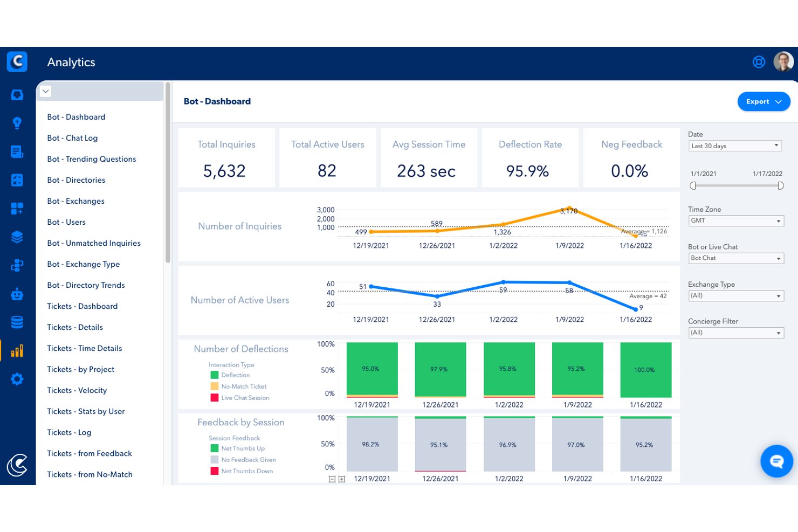Image resolution: width=798 pixels, height=532 pixels.
Task: Select Bot - Dashboard in report list
Action: tap(76, 117)
